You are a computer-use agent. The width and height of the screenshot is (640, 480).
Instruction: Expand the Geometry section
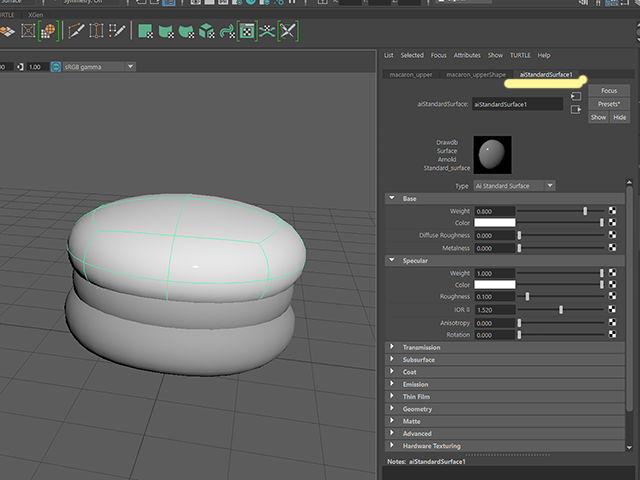click(392, 408)
